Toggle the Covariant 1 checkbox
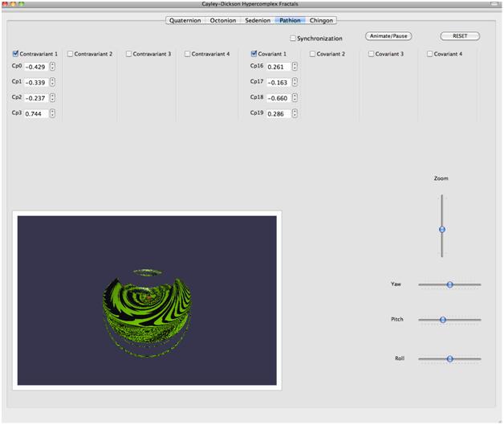The width and height of the screenshot is (504, 425). coord(254,54)
